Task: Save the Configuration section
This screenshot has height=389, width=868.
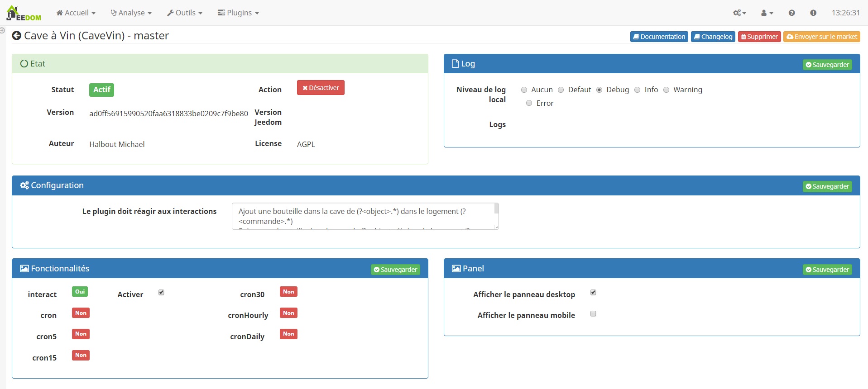Action: click(x=827, y=186)
